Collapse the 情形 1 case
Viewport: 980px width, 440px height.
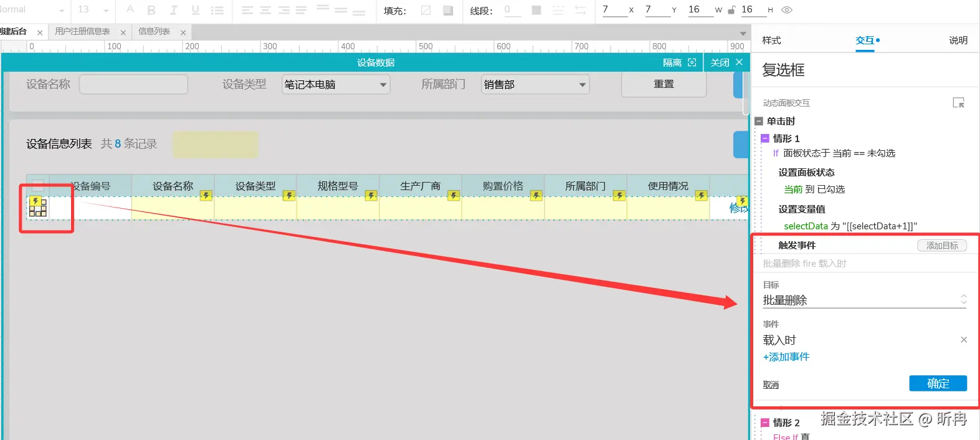[x=765, y=138]
